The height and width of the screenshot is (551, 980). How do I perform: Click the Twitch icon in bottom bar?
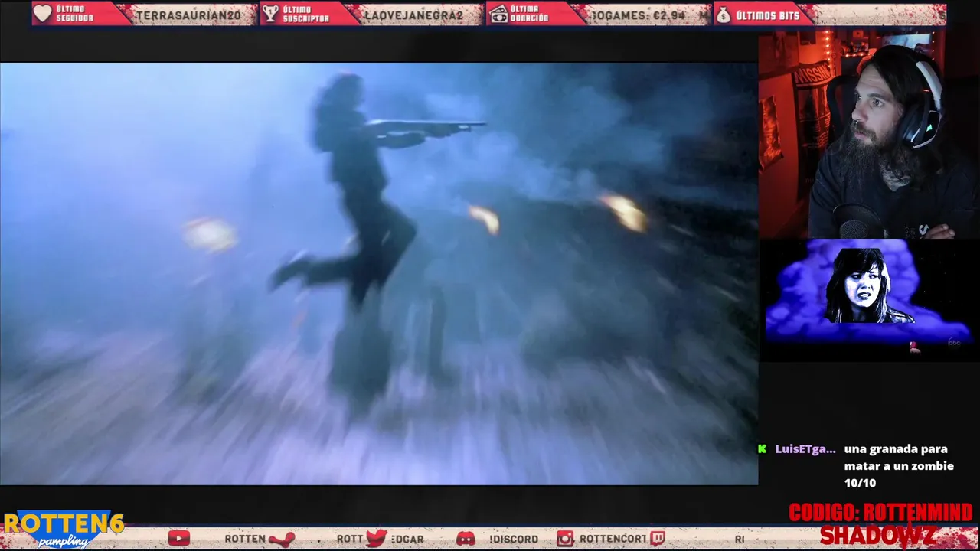[657, 539]
